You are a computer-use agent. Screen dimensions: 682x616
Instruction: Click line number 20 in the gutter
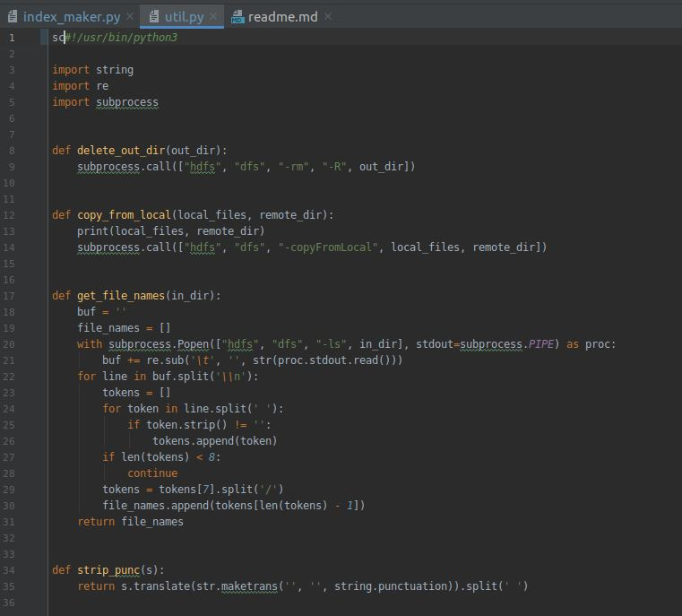click(9, 344)
